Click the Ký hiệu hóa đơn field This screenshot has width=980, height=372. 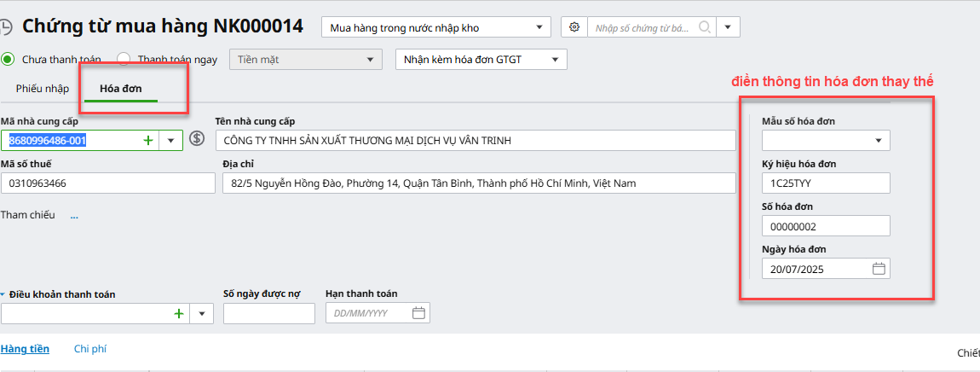pos(826,183)
